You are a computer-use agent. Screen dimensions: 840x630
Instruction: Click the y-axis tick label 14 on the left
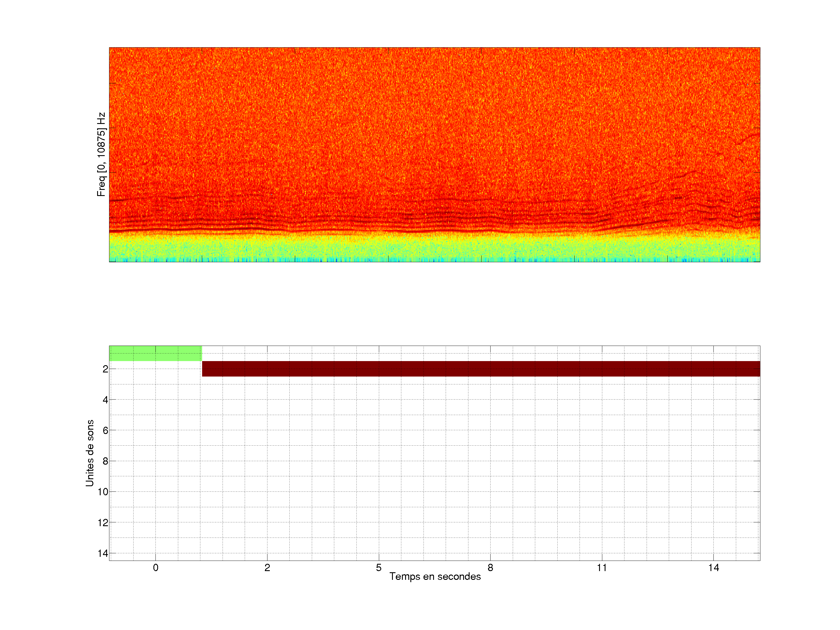click(x=103, y=553)
